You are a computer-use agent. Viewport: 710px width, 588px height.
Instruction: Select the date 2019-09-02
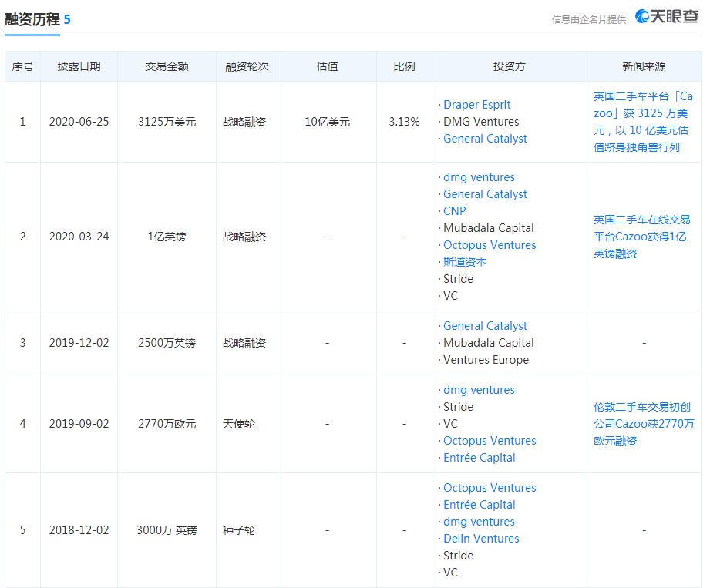(79, 424)
